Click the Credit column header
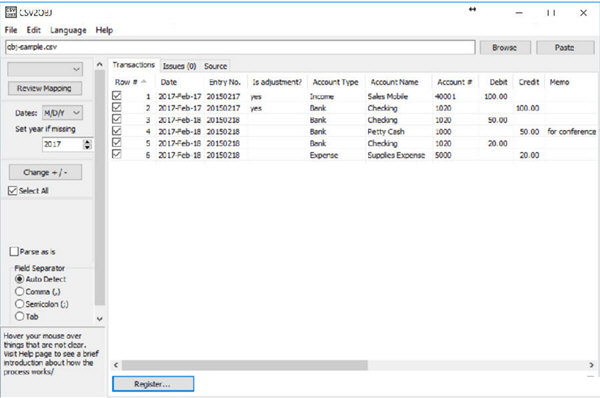This screenshot has height=398, width=600. (529, 82)
